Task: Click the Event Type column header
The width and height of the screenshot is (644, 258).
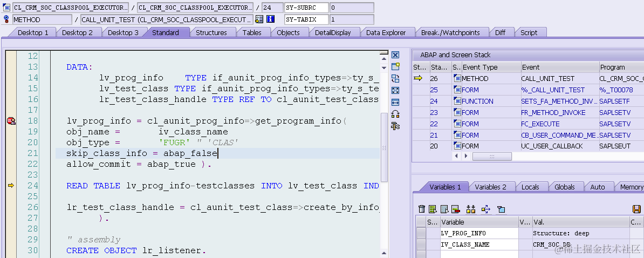Action: click(490, 67)
